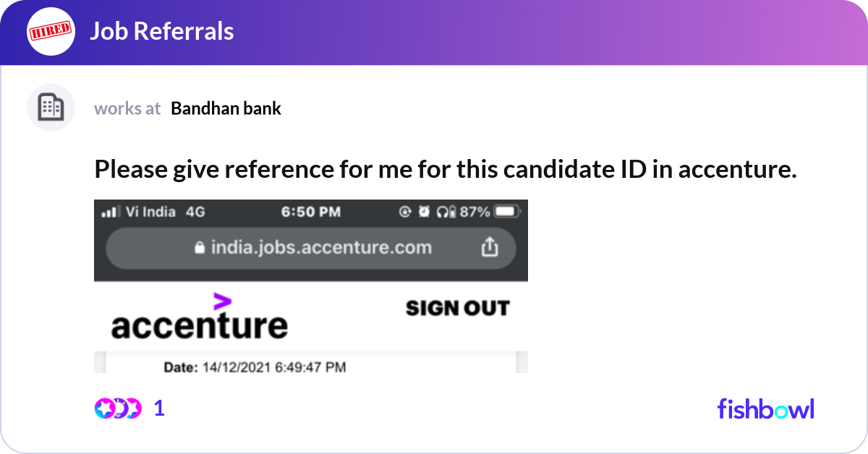Click the reaction count number 1
Viewport: 868px width, 454px height.
159,408
